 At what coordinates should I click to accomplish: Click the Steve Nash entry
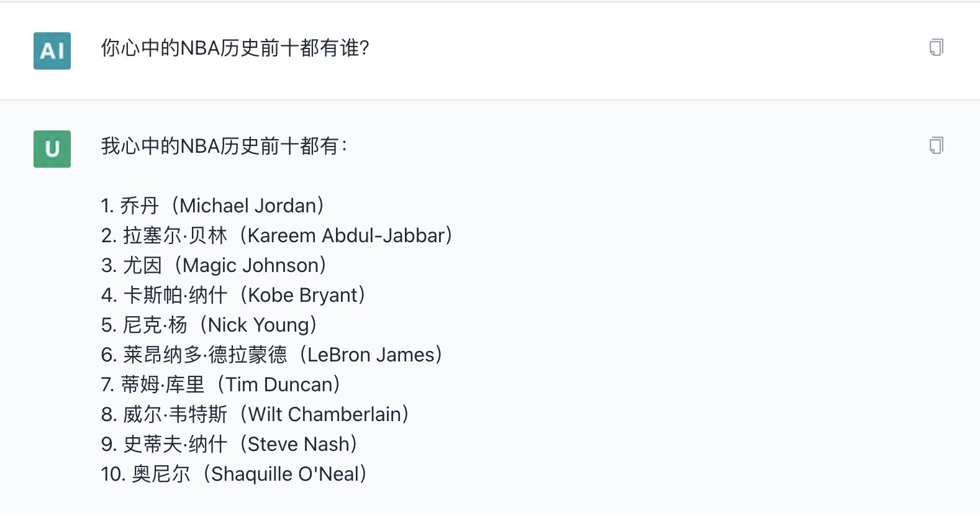pos(230,443)
